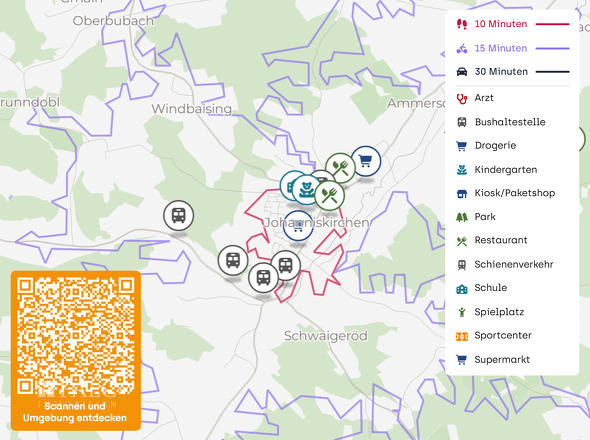Toggle Arzt category label in legend
Screen dimensions: 590x440
[484, 98]
